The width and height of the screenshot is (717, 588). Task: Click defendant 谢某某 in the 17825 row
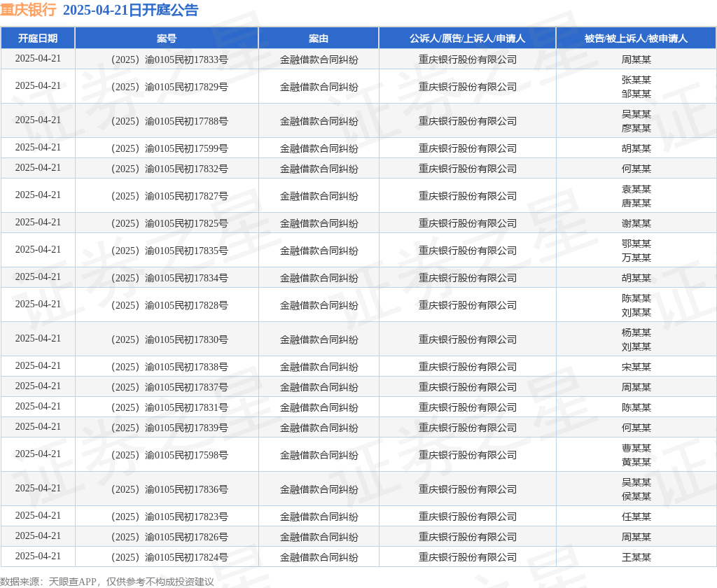[x=636, y=223]
